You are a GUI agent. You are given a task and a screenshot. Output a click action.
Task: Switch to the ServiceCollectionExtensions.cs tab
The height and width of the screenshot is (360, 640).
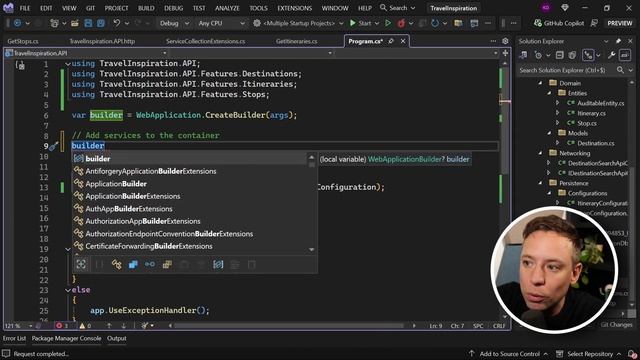pos(205,41)
